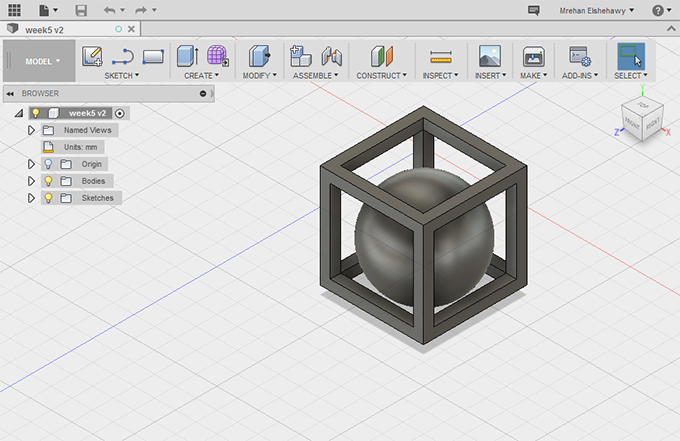Click the Offset Plane icon in Construct

(x=383, y=57)
